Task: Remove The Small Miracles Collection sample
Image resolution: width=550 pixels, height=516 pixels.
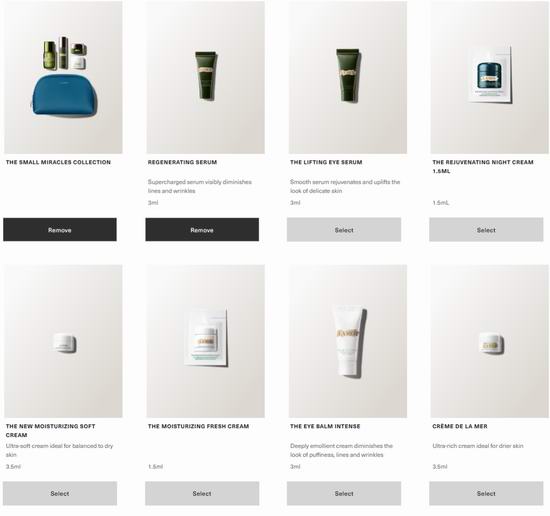Action: pyautogui.click(x=60, y=229)
